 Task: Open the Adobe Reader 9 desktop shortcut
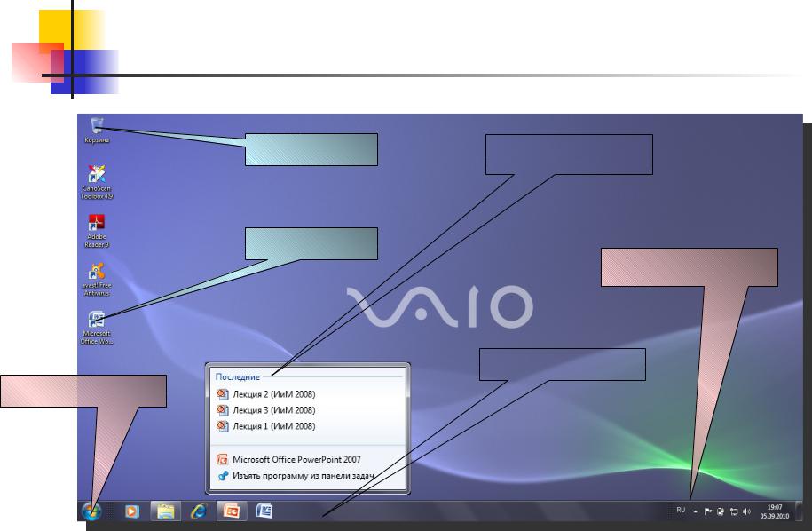97,231
